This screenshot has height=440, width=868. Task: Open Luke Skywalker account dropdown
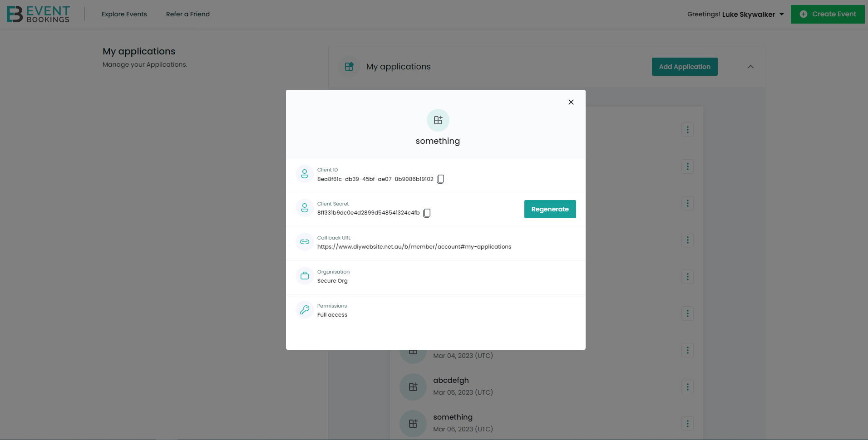(735, 14)
